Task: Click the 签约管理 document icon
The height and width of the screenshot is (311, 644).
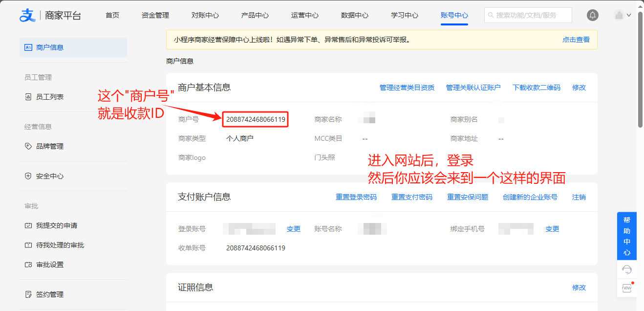Action: 28,294
